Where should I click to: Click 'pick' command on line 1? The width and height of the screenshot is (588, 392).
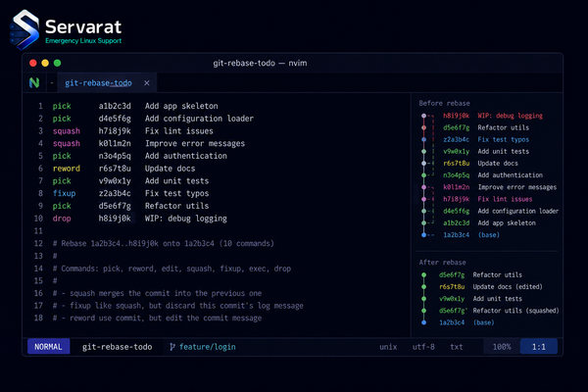62,106
